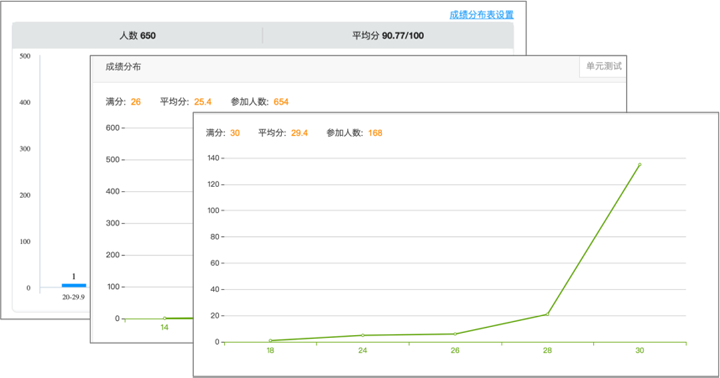Click the 人数 650 header cell
Image resolution: width=720 pixels, height=378 pixels.
click(x=137, y=35)
